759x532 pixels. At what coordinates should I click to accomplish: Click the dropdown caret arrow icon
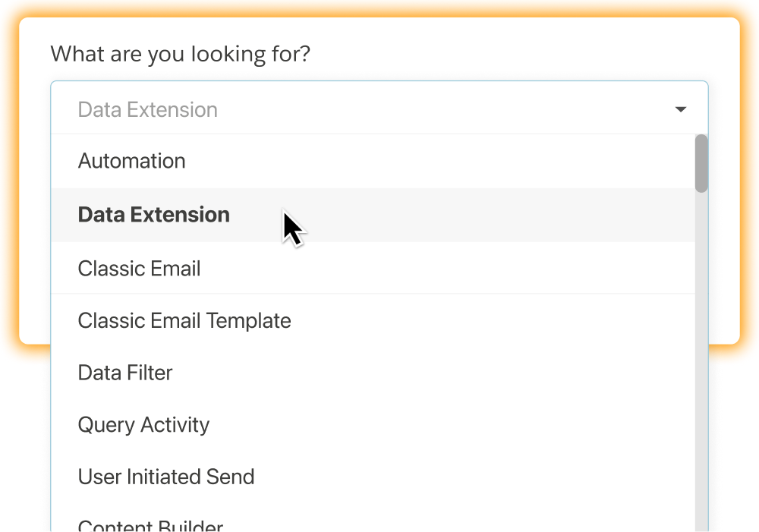[x=680, y=110]
